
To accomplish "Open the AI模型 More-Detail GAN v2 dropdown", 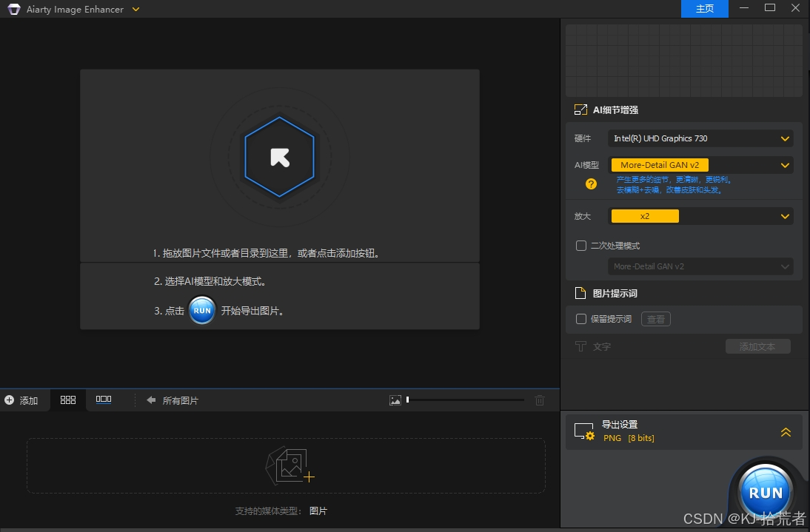I will pyautogui.click(x=700, y=165).
